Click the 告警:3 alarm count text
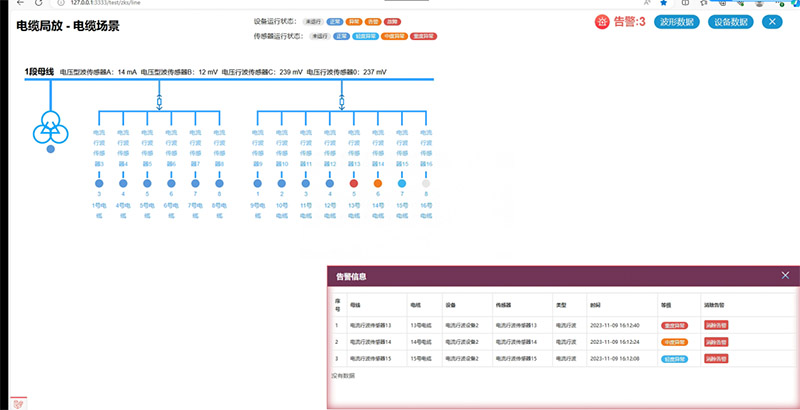The width and height of the screenshot is (800, 410). [x=629, y=22]
